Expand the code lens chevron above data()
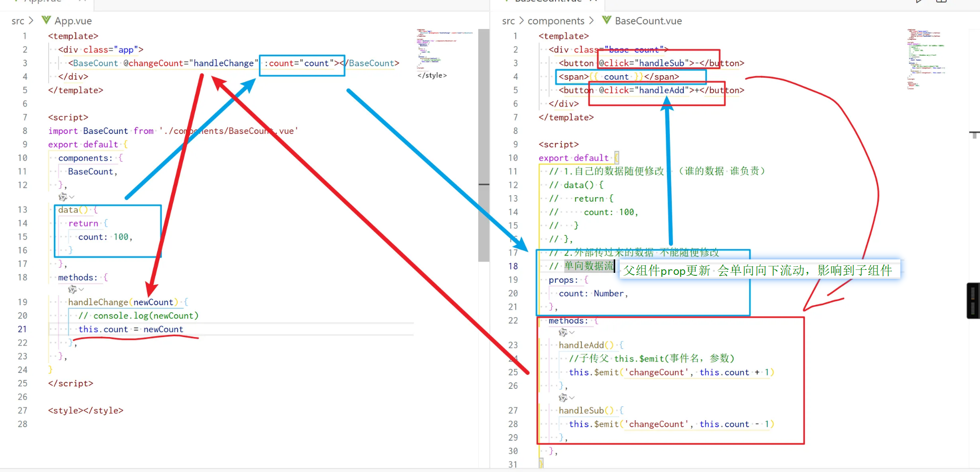The image size is (980, 472). 72,197
